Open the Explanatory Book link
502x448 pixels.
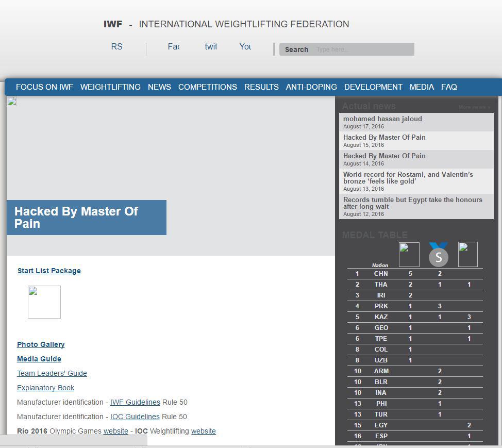click(45, 388)
